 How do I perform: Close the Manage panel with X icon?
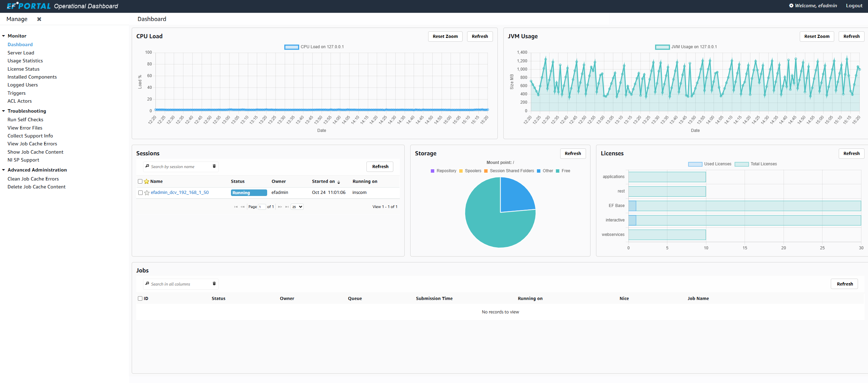[x=39, y=19]
